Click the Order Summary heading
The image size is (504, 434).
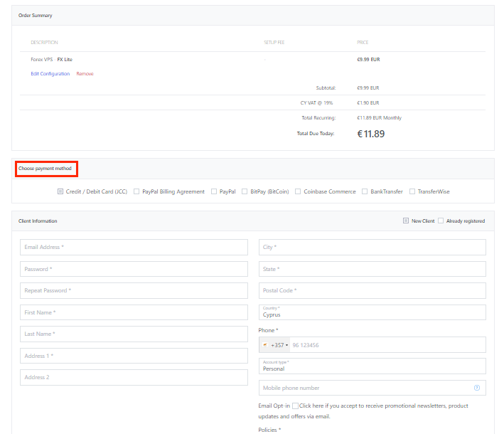tap(36, 15)
